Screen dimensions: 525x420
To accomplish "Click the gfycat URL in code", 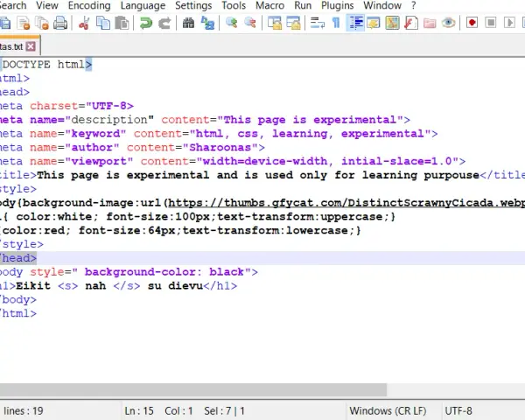I will (x=346, y=203).
